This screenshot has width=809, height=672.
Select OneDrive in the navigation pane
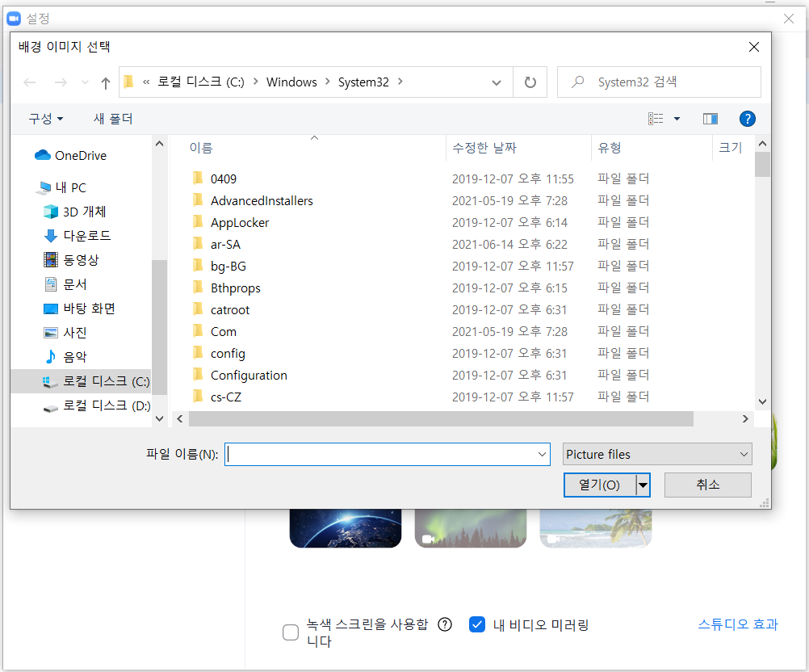point(71,155)
